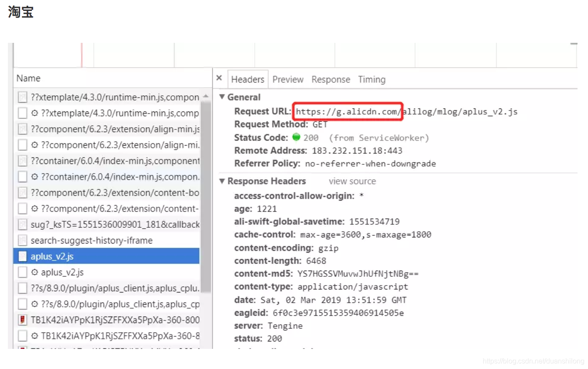Viewport: 588px width, 369px height.
Task: Click the eagleid header value
Action: point(338,313)
